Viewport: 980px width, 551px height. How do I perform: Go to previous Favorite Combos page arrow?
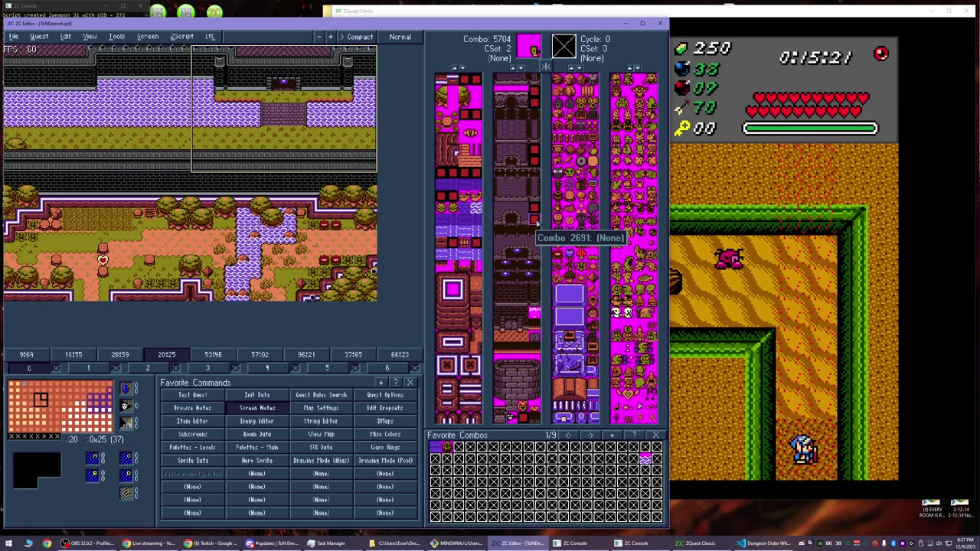568,435
